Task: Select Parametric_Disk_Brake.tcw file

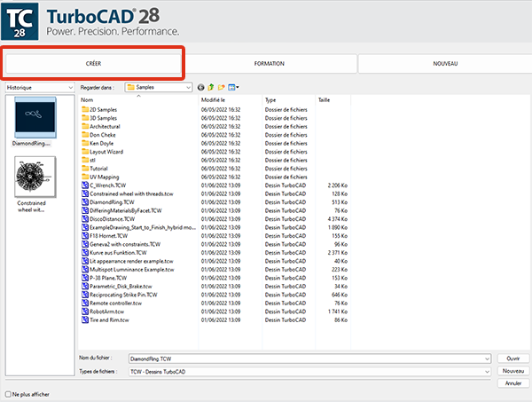Action: (117, 287)
